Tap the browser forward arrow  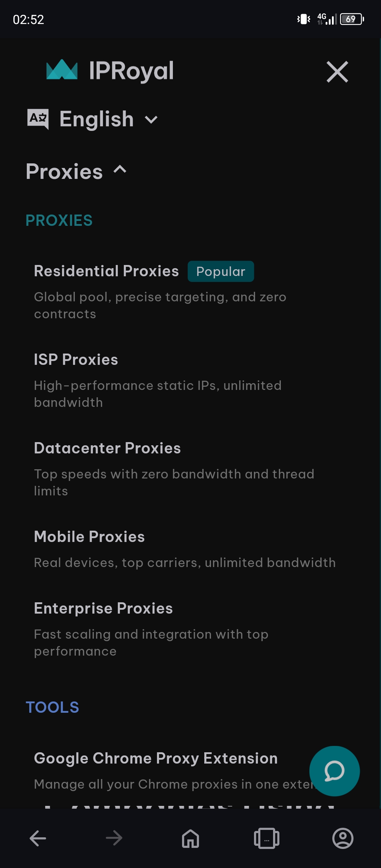(x=114, y=838)
